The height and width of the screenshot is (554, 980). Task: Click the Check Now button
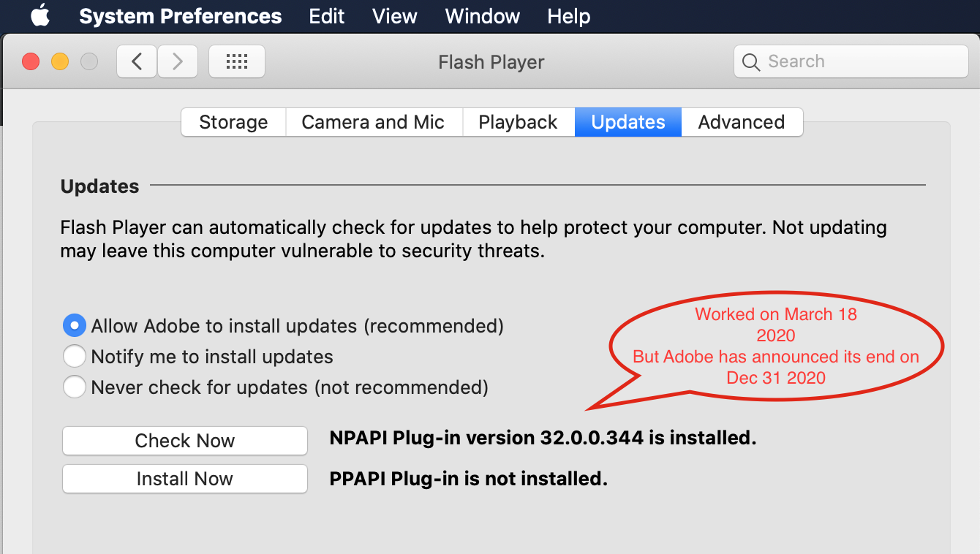tap(184, 441)
